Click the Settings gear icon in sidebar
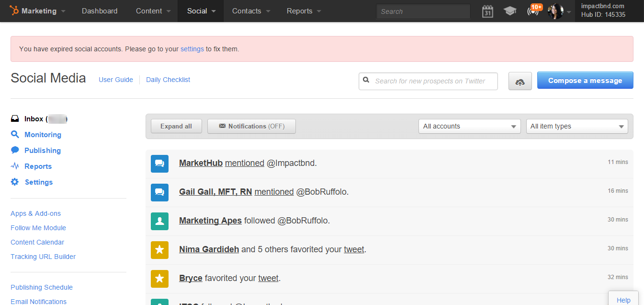This screenshot has width=644, height=305. pos(15,182)
